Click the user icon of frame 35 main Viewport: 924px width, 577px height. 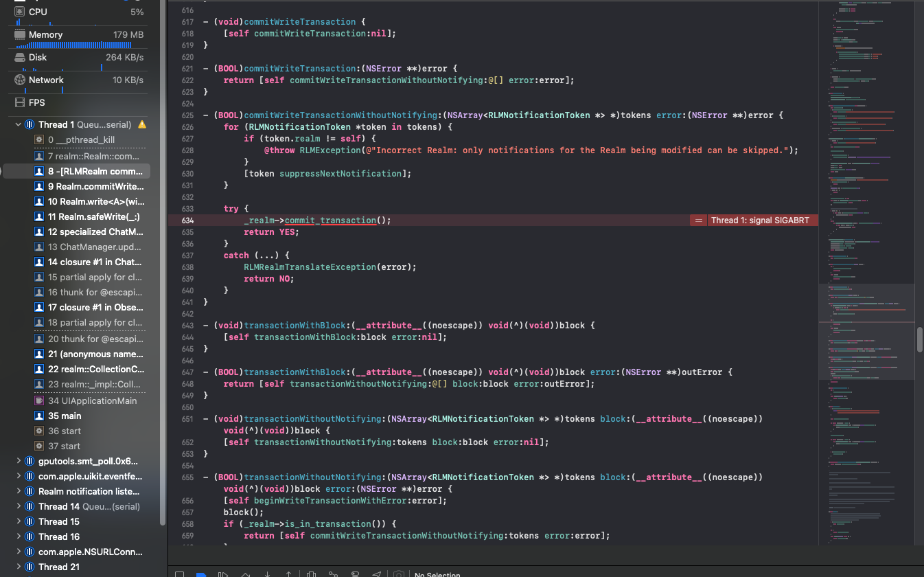pyautogui.click(x=40, y=416)
